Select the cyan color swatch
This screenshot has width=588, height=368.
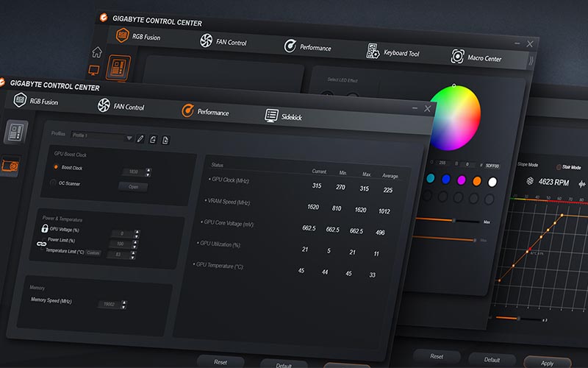click(431, 178)
